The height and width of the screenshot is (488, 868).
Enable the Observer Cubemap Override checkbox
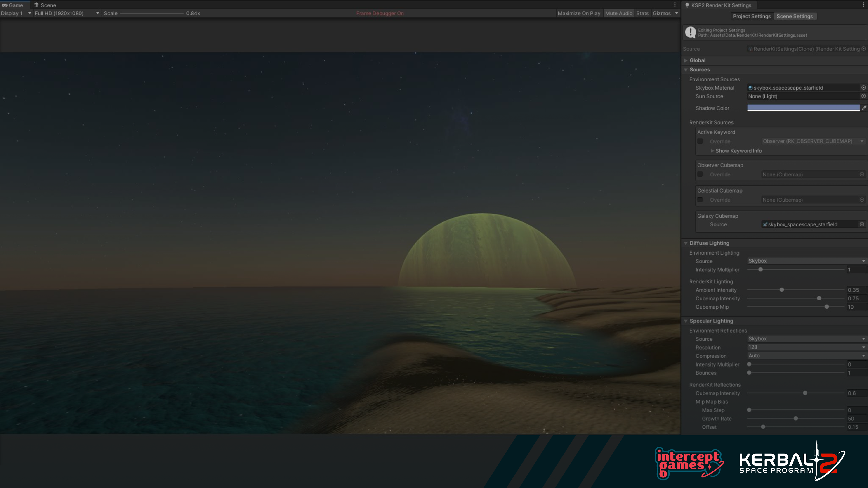(x=700, y=174)
